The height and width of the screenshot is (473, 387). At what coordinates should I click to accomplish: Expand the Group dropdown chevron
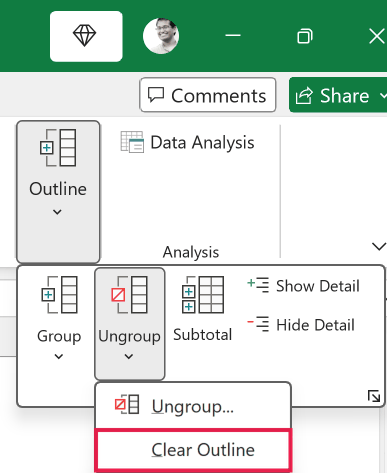point(59,357)
